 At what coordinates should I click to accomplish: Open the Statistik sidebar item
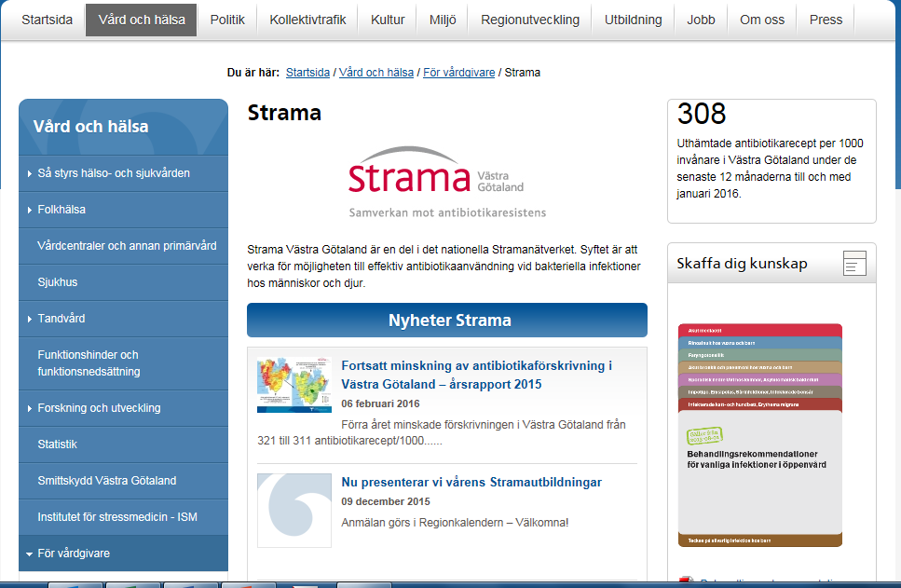[123, 444]
